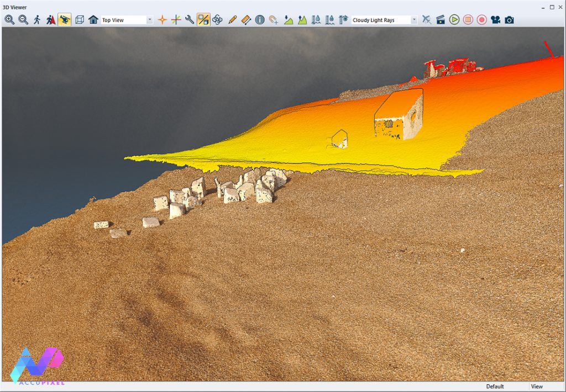Screen dimensions: 566x392
Task: Click the camera screenshot capture icon
Action: (x=509, y=20)
